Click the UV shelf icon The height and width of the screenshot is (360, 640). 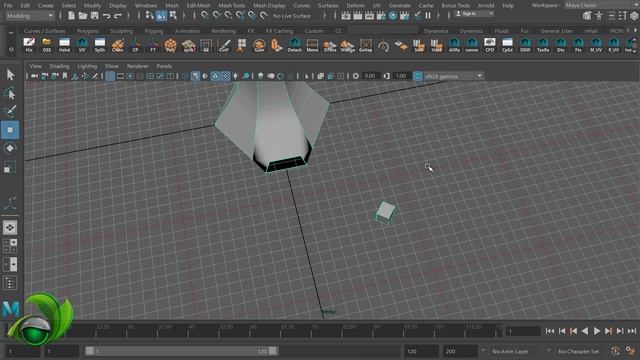click(82, 45)
